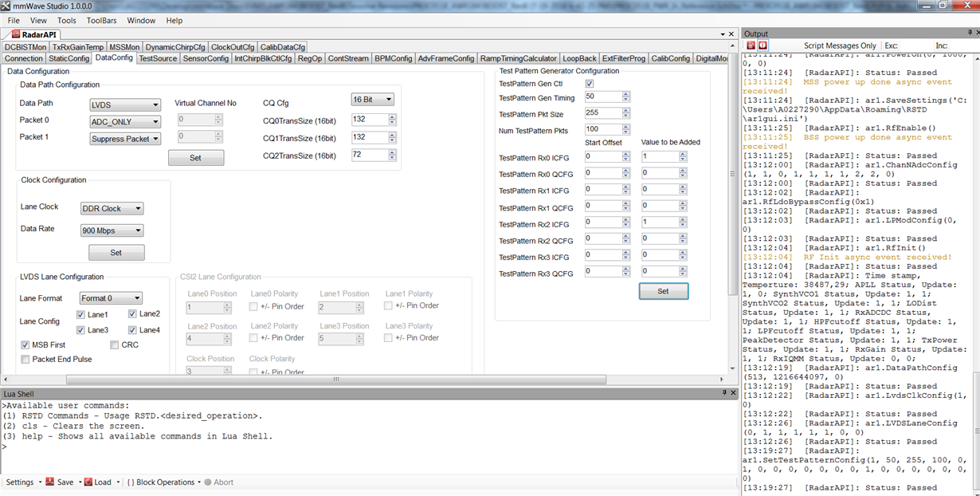Open the Window menu

click(x=141, y=20)
